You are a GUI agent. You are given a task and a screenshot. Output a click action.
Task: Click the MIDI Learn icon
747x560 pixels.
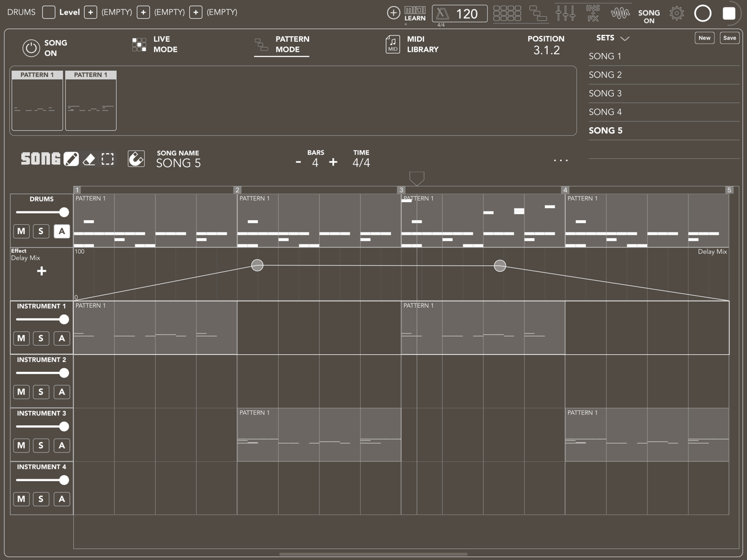click(x=415, y=13)
